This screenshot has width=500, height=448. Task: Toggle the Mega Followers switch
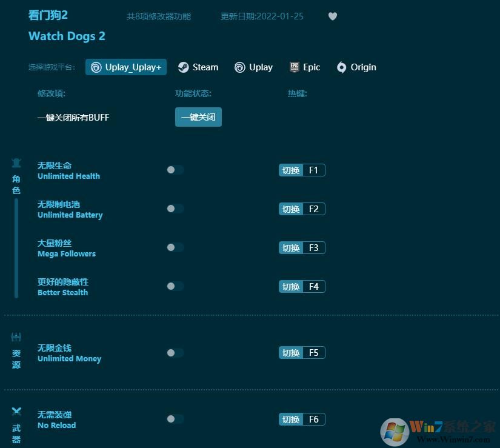tap(175, 247)
